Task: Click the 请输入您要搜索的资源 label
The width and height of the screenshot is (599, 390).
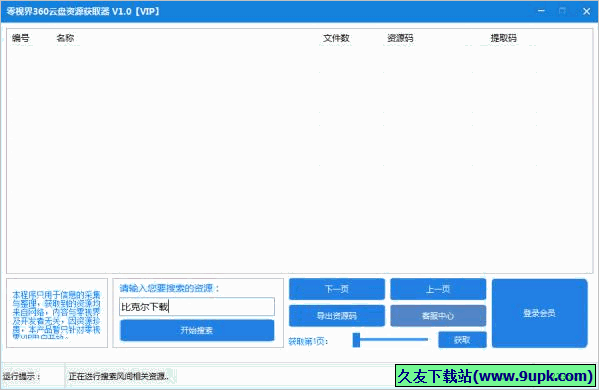Action: [170, 288]
